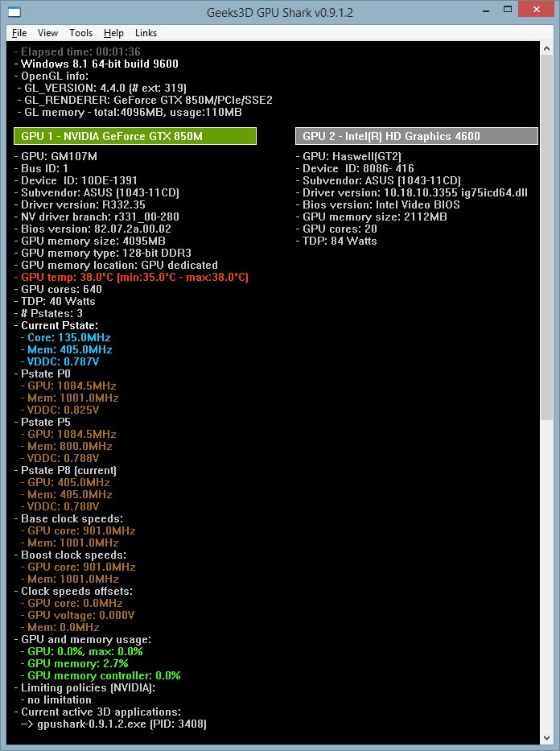Click the 'Windows 8.1 64-bit build 9600' line
The width and height of the screenshot is (560, 751).
click(97, 64)
